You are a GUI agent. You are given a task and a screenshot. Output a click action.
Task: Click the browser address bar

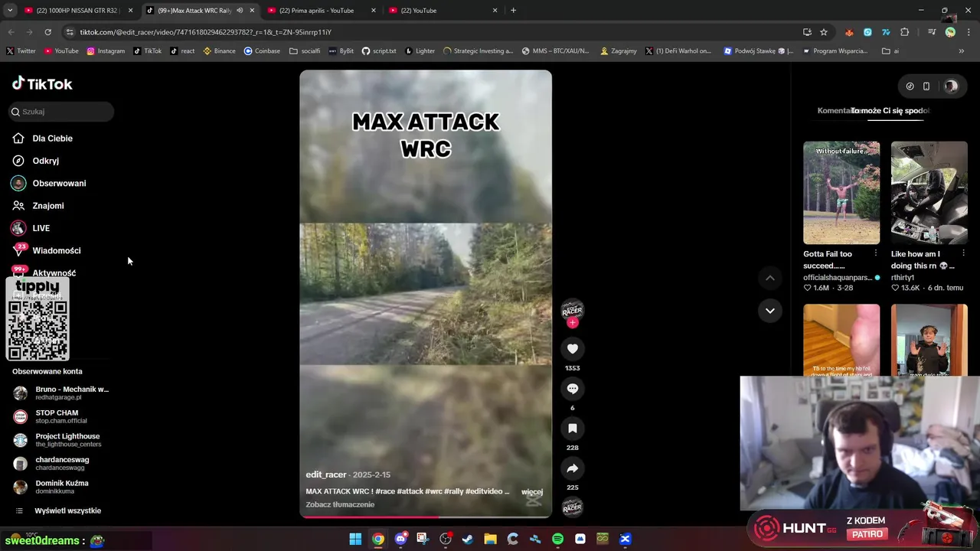(x=429, y=32)
